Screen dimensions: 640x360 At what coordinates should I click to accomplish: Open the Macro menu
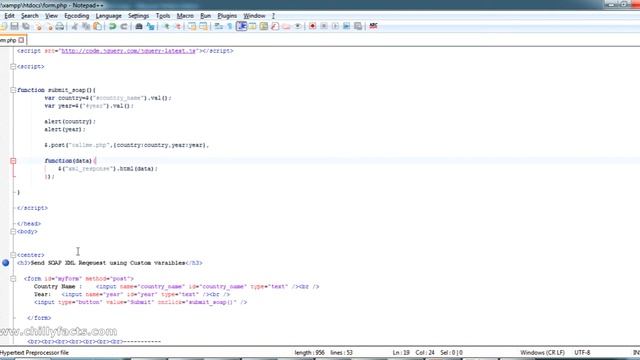[x=185, y=16]
